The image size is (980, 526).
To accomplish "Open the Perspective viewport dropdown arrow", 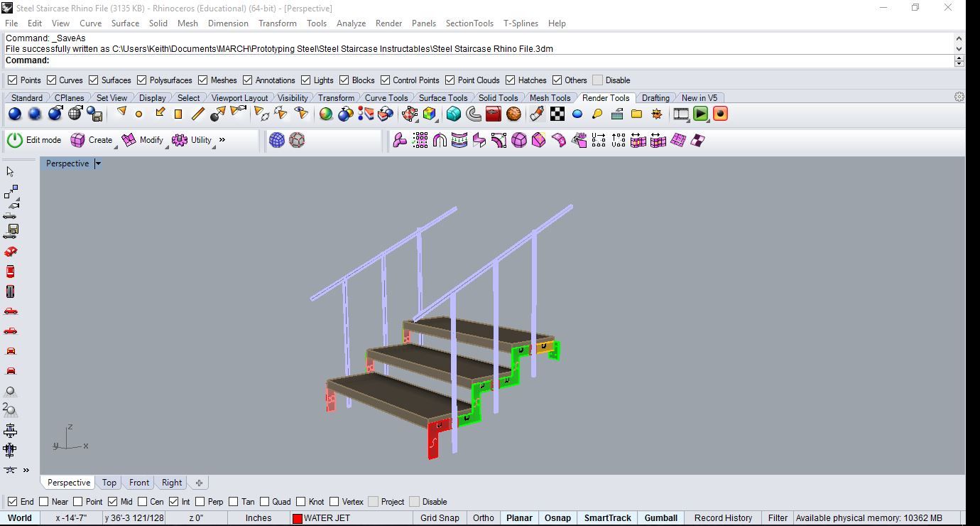I will click(x=98, y=163).
